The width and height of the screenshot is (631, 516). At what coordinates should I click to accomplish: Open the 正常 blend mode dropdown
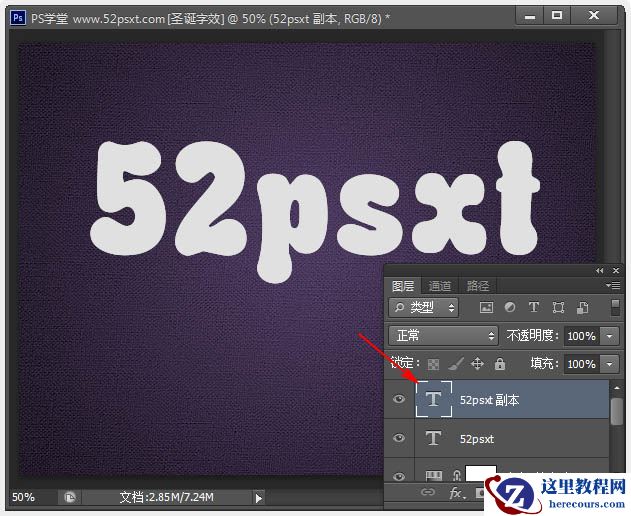click(443, 336)
